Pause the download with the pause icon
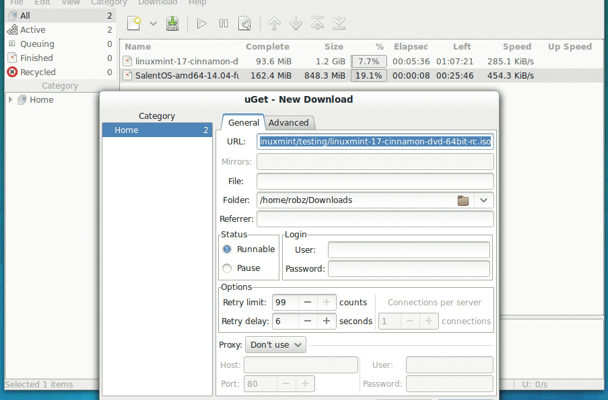Viewport: 608px width, 400px height. coord(223,24)
